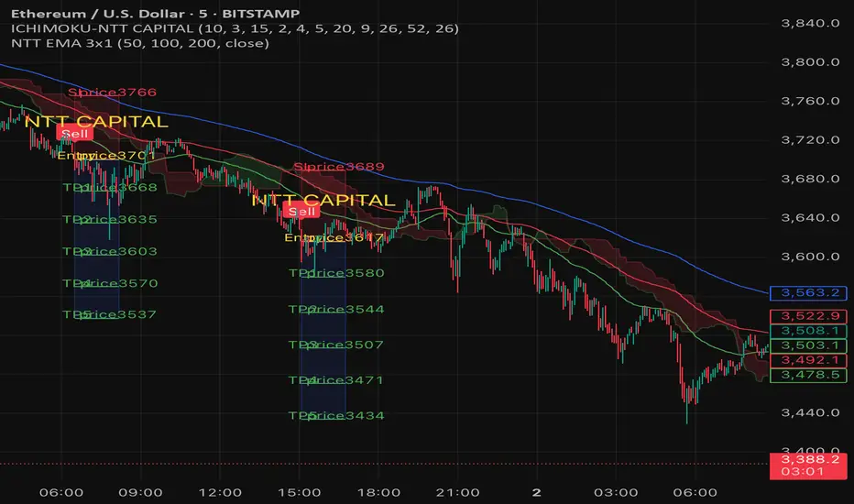
Task: Click the 09:00 time axis label
Action: point(140,493)
